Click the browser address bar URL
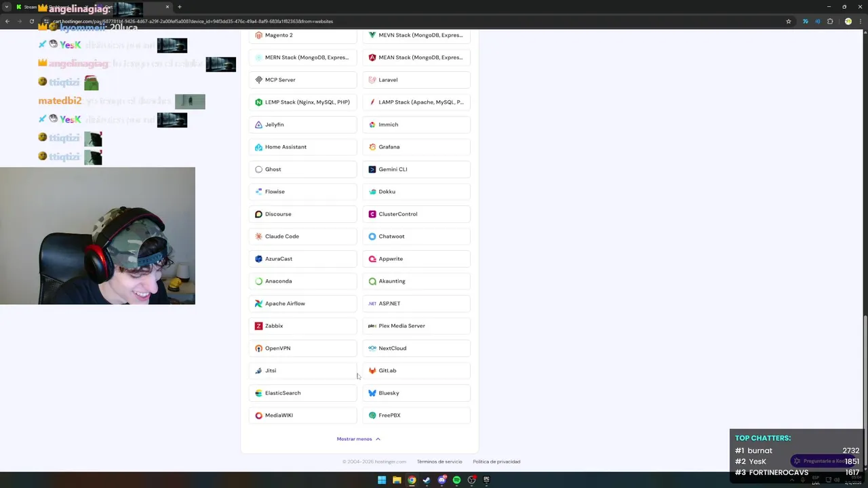Screen dimensions: 868x488 coord(193,21)
